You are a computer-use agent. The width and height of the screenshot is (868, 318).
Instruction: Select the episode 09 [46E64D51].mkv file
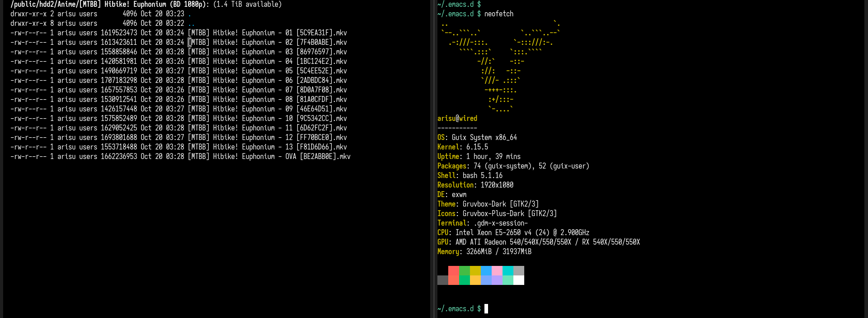coord(267,109)
